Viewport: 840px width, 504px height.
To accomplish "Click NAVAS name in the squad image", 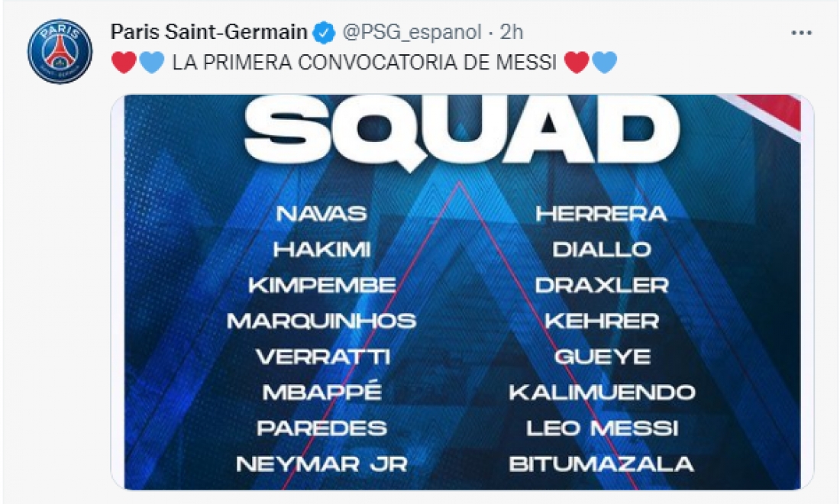I will click(x=321, y=214).
